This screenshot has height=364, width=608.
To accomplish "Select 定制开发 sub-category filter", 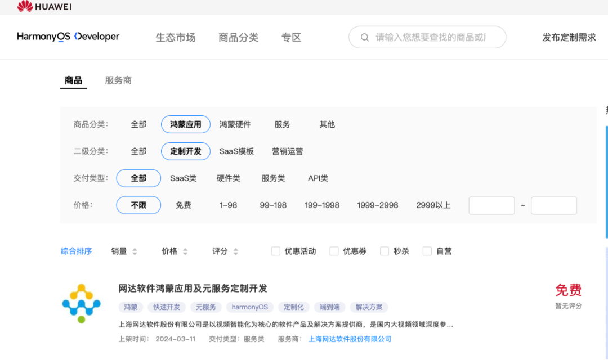I will click(186, 151).
